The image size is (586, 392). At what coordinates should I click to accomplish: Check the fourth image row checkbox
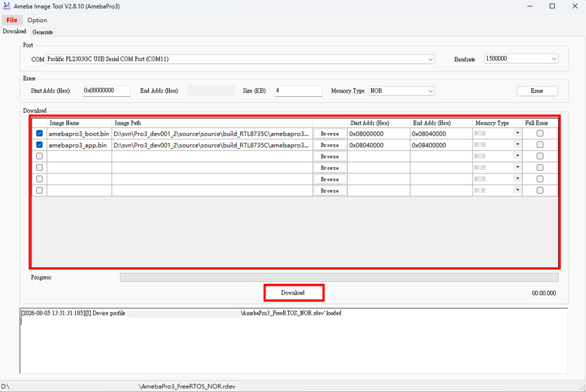39,167
